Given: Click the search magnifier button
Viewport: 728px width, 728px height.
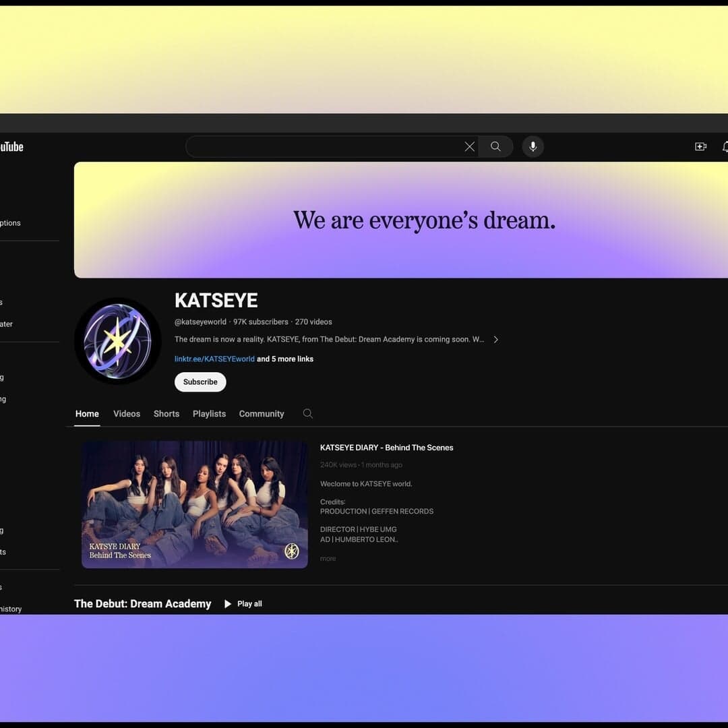Looking at the screenshot, I should [495, 146].
